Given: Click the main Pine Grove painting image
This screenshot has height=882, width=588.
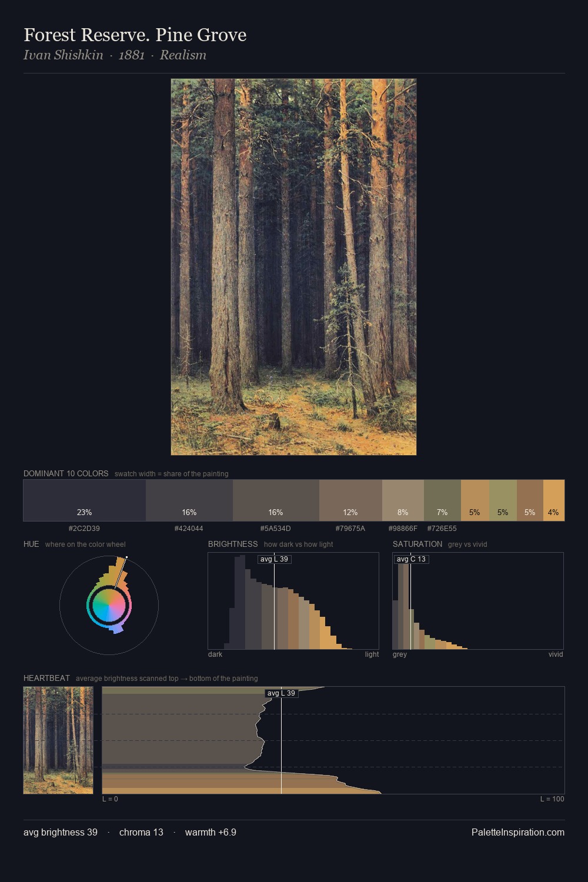Looking at the screenshot, I should [293, 267].
